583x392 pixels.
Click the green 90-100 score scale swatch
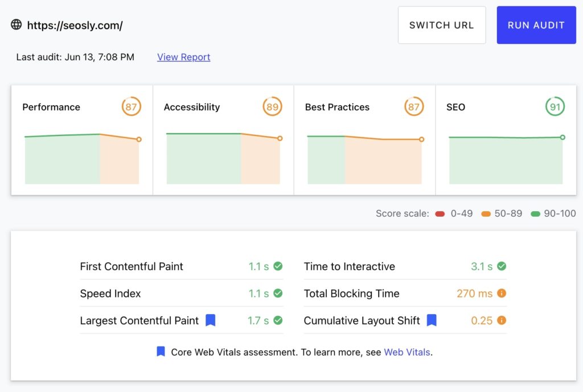point(535,214)
